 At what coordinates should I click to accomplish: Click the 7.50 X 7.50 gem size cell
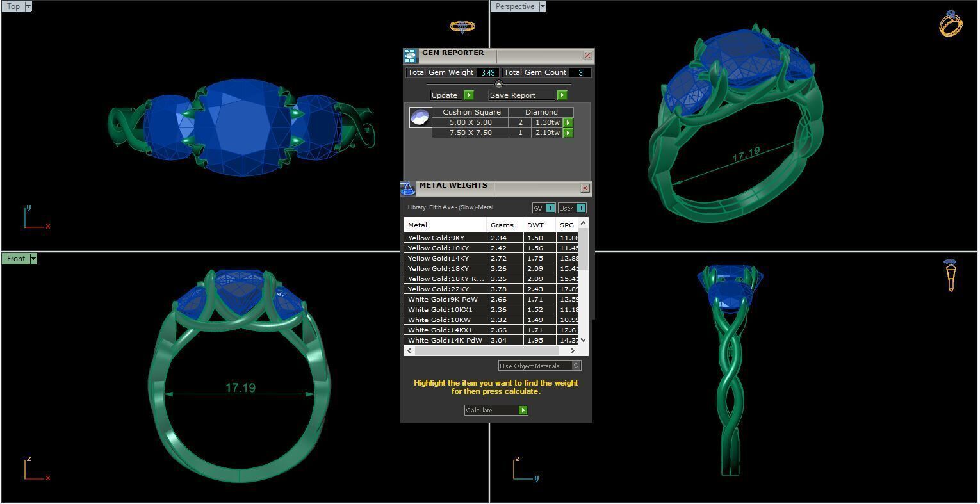(471, 133)
